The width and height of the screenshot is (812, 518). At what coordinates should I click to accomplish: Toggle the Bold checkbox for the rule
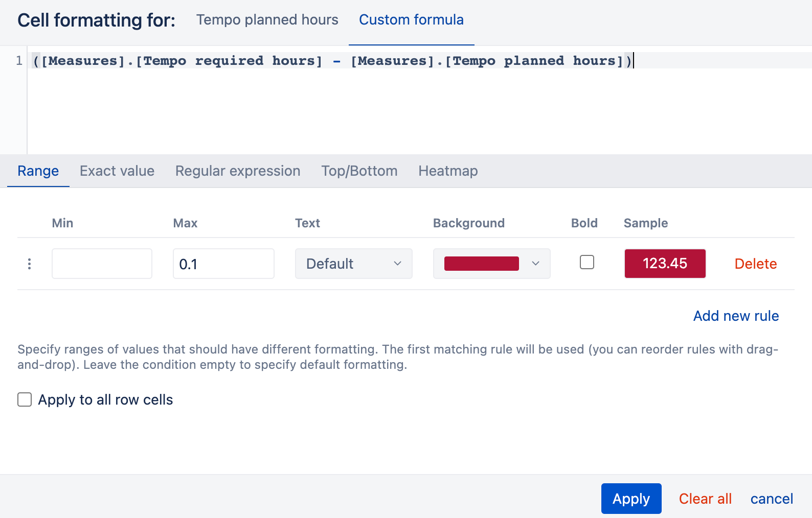(x=587, y=263)
